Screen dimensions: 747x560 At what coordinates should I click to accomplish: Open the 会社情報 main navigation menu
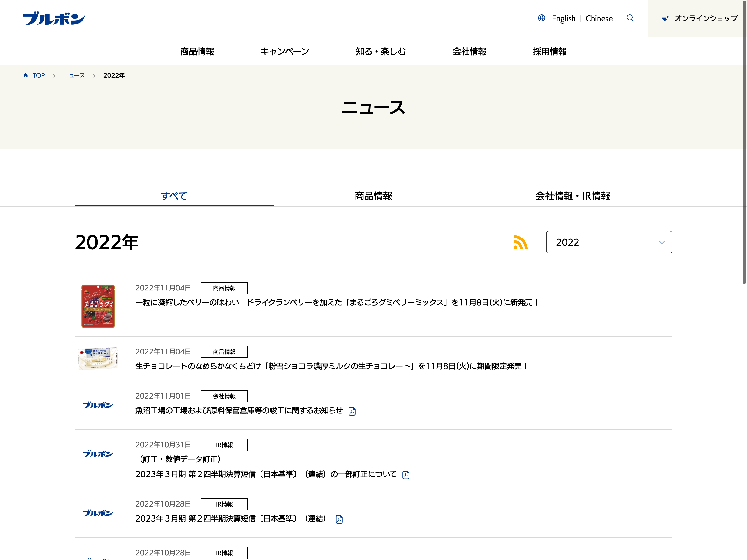(x=469, y=52)
